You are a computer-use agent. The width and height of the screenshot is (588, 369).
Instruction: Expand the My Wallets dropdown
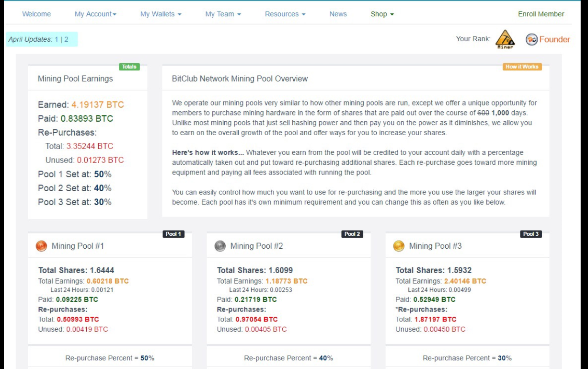click(x=161, y=14)
